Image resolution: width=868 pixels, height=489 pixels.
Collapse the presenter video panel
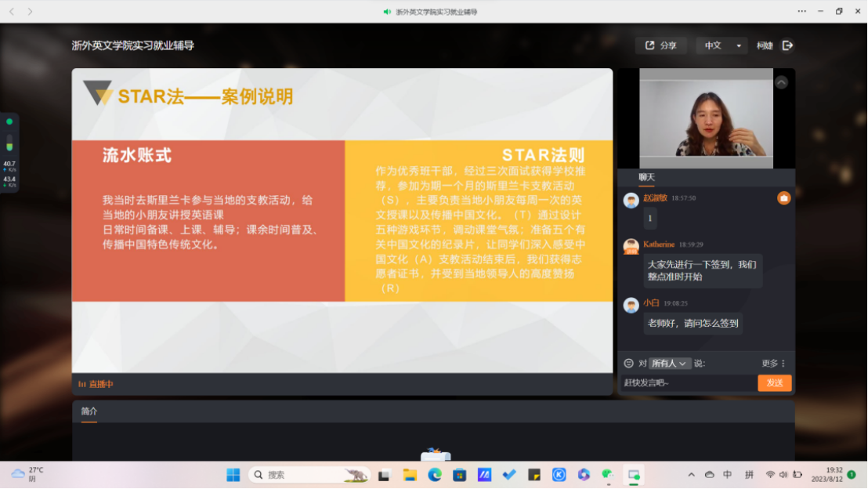[x=781, y=82]
